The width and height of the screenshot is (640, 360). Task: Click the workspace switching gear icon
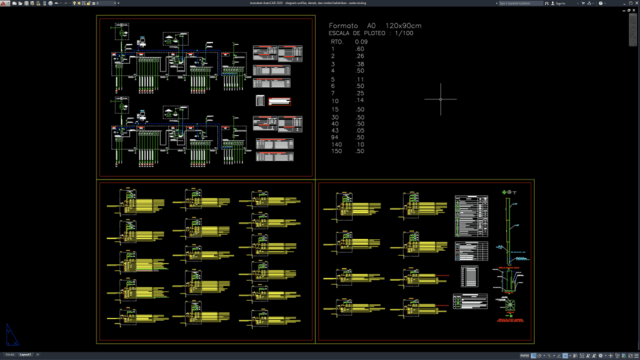600,356
